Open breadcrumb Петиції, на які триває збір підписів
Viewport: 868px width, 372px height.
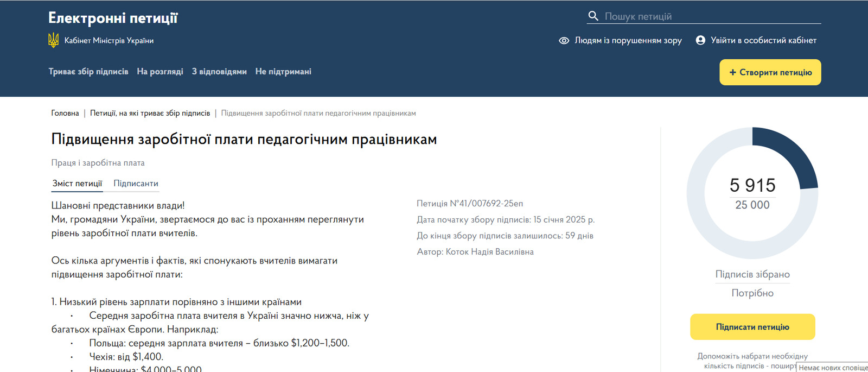[x=150, y=114]
